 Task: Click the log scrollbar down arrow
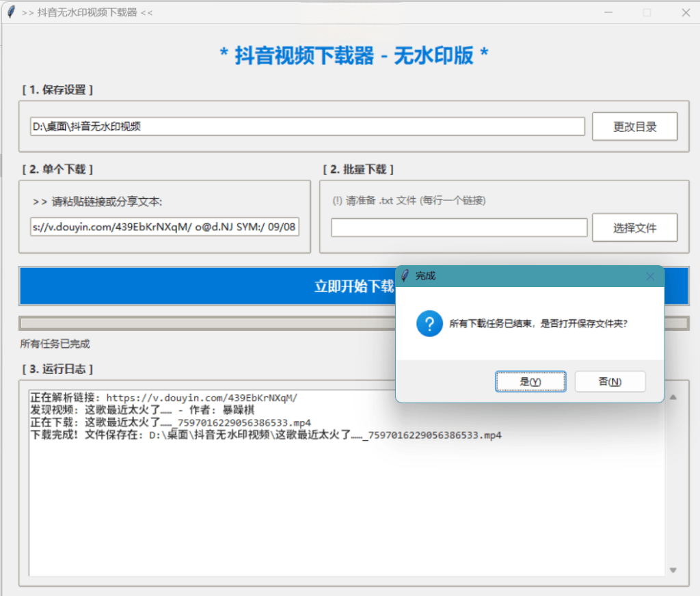pos(673,570)
